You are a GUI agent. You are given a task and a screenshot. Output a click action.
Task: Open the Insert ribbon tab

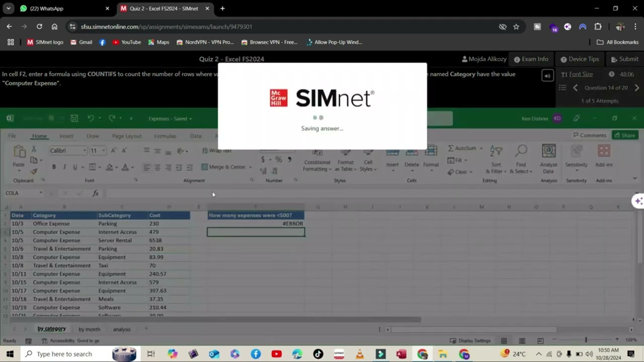coord(66,136)
